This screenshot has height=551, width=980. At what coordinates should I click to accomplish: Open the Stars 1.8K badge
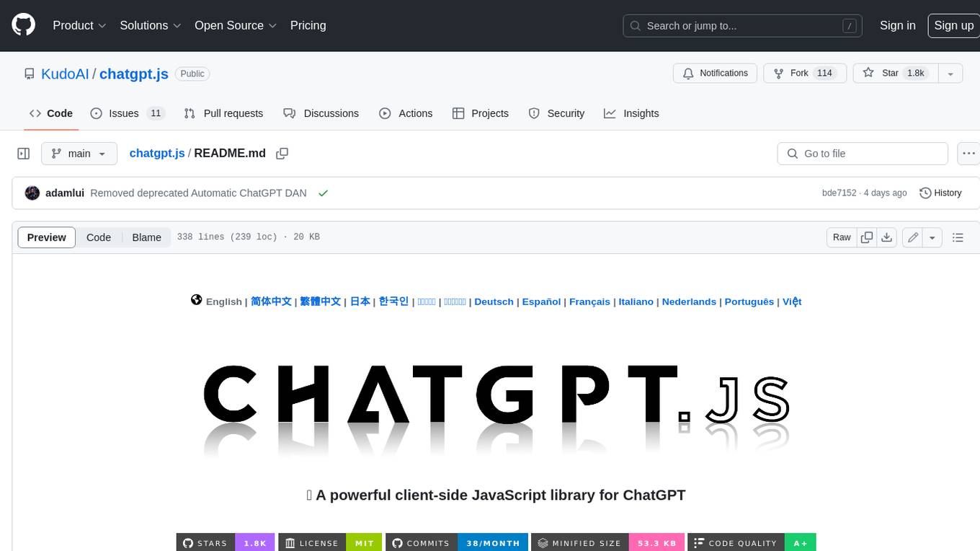pos(226,542)
